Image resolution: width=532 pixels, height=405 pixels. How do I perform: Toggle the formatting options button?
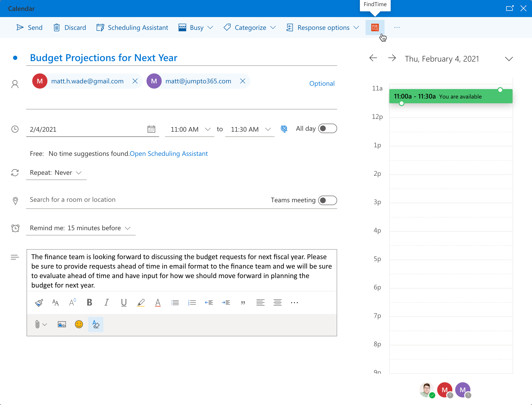click(x=96, y=324)
